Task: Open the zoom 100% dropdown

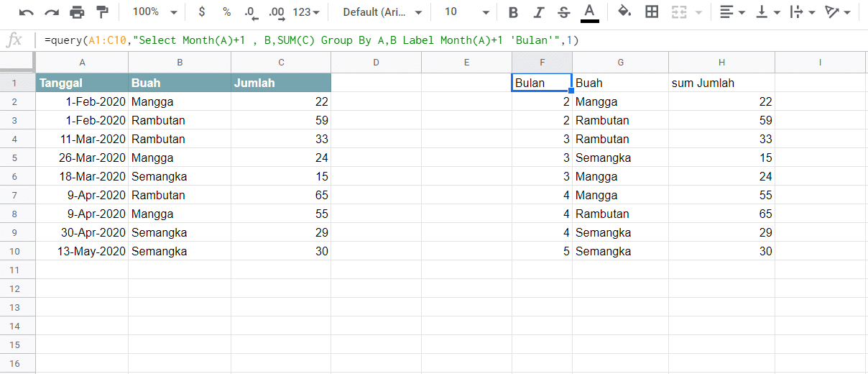Action: (154, 12)
